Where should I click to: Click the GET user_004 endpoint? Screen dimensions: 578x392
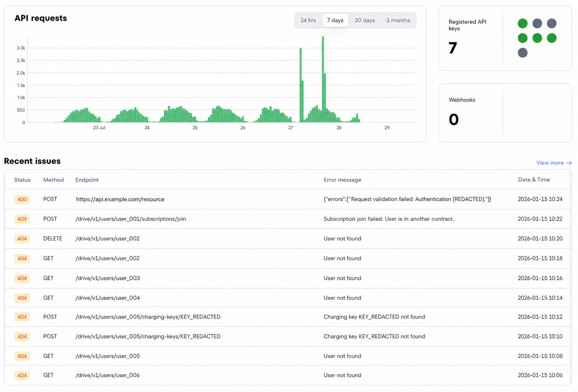click(x=107, y=298)
